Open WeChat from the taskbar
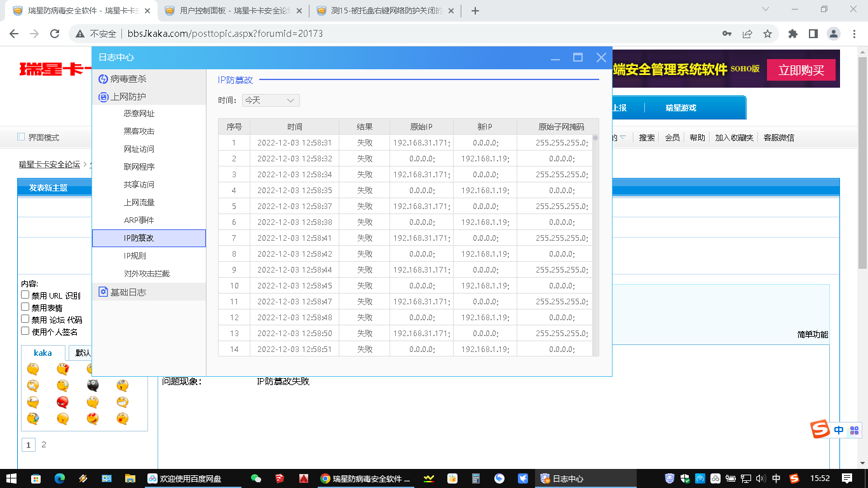This screenshot has height=488, width=868. (256, 478)
